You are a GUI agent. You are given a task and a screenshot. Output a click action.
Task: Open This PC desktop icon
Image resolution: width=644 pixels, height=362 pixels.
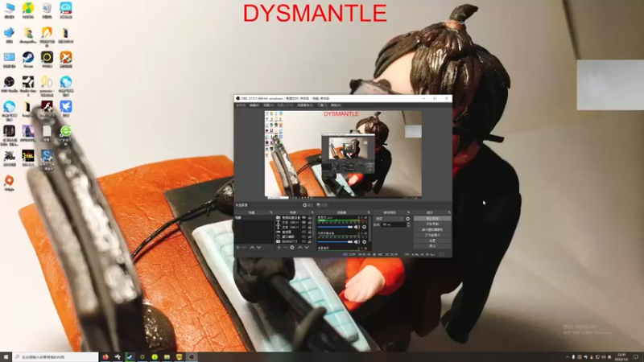[9, 10]
